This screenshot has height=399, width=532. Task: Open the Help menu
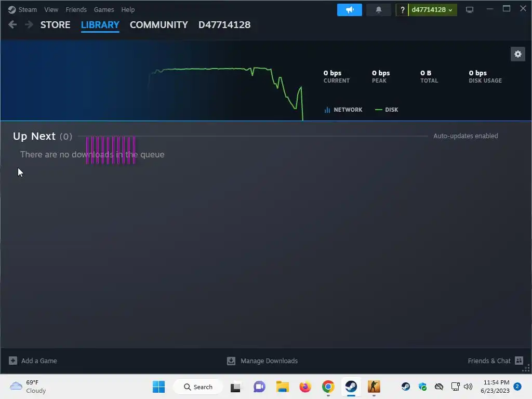click(x=128, y=9)
